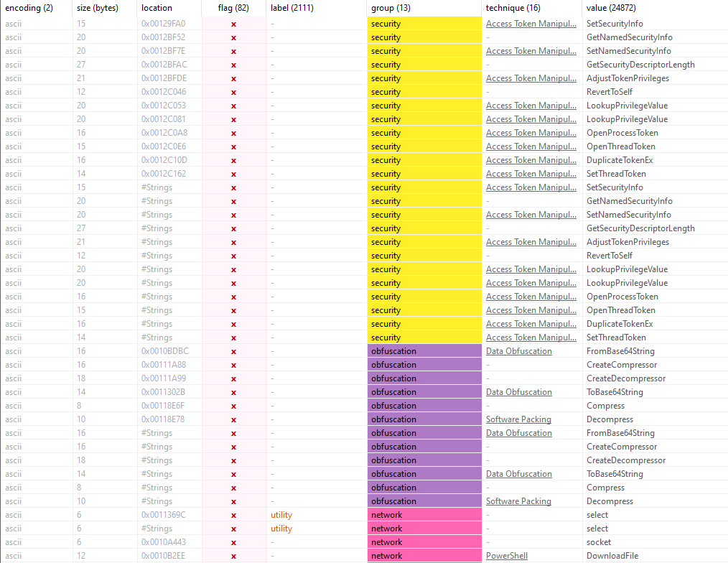This screenshot has width=728, height=563.
Task: Open the encoding (2) column filter
Action: click(29, 8)
